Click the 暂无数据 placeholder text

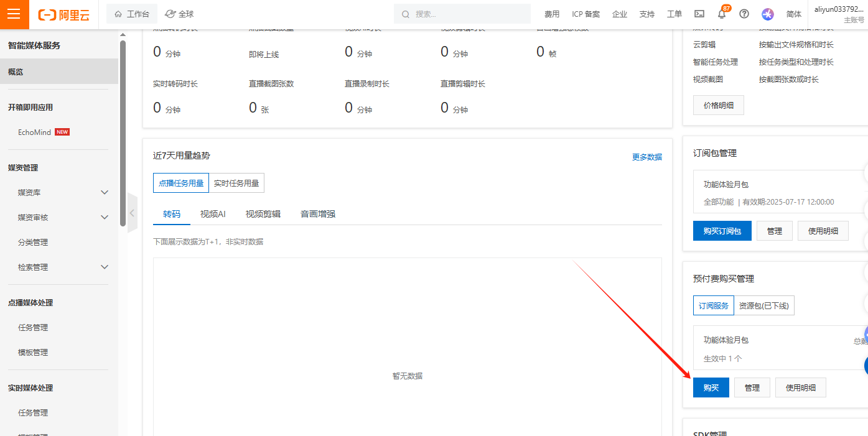click(408, 376)
